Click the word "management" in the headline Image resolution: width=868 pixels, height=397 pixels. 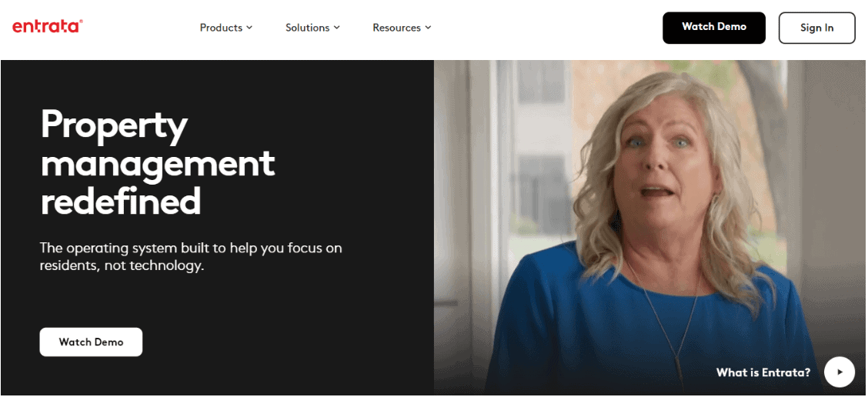point(158,163)
